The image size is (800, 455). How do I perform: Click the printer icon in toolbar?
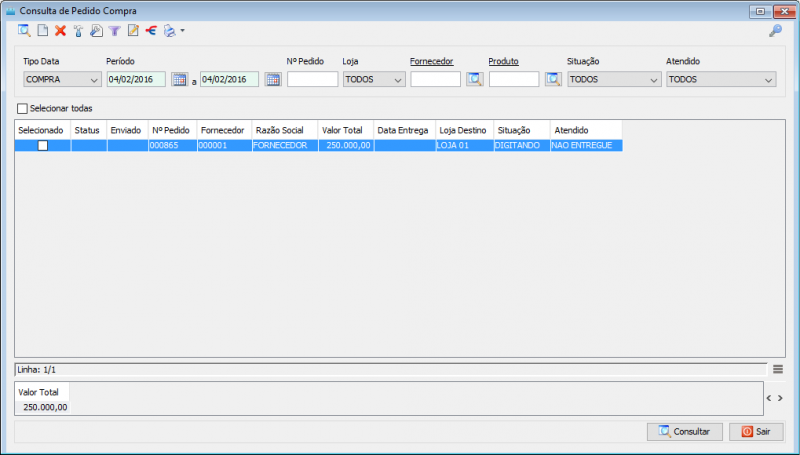(169, 31)
